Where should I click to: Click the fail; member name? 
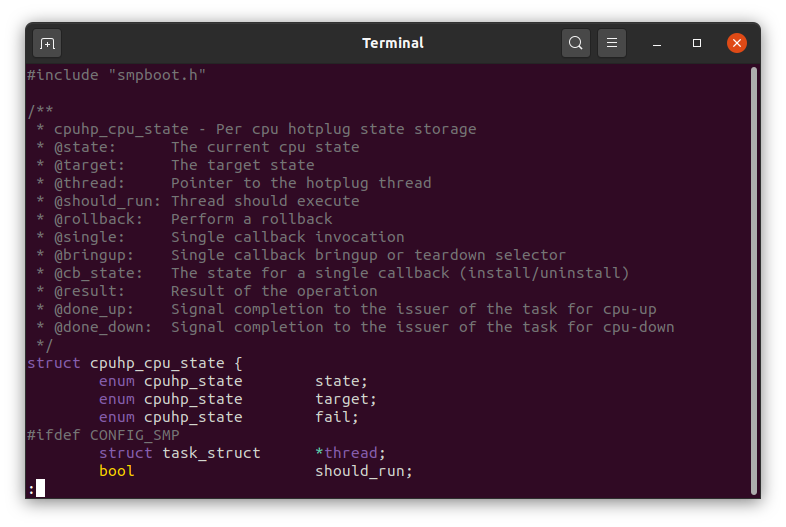click(337, 417)
